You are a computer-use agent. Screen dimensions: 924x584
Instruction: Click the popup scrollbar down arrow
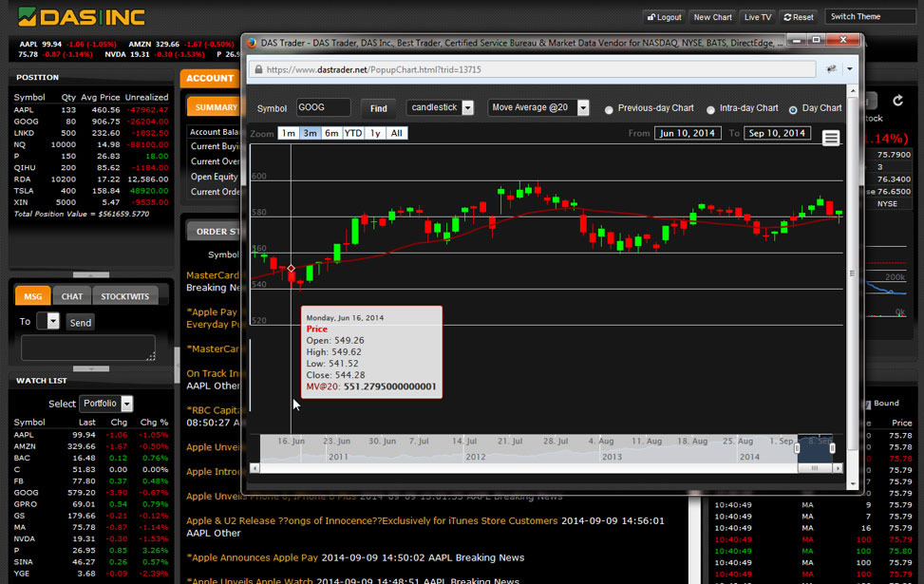[852, 484]
